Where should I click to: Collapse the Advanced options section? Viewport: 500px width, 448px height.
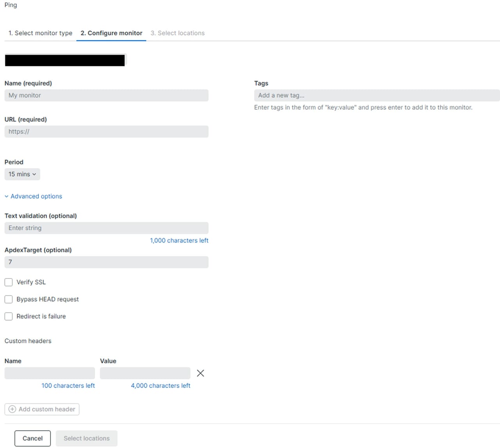point(33,196)
